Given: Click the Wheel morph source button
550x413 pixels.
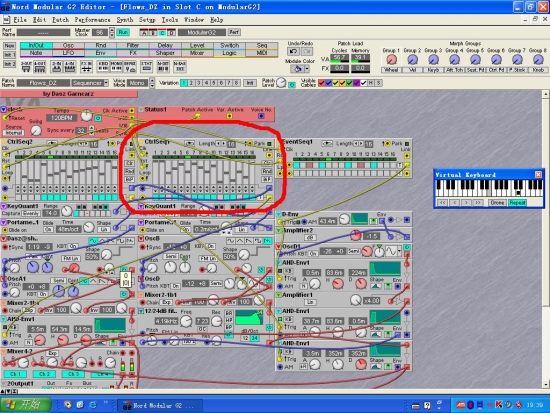Looking at the screenshot, I should click(x=391, y=70).
